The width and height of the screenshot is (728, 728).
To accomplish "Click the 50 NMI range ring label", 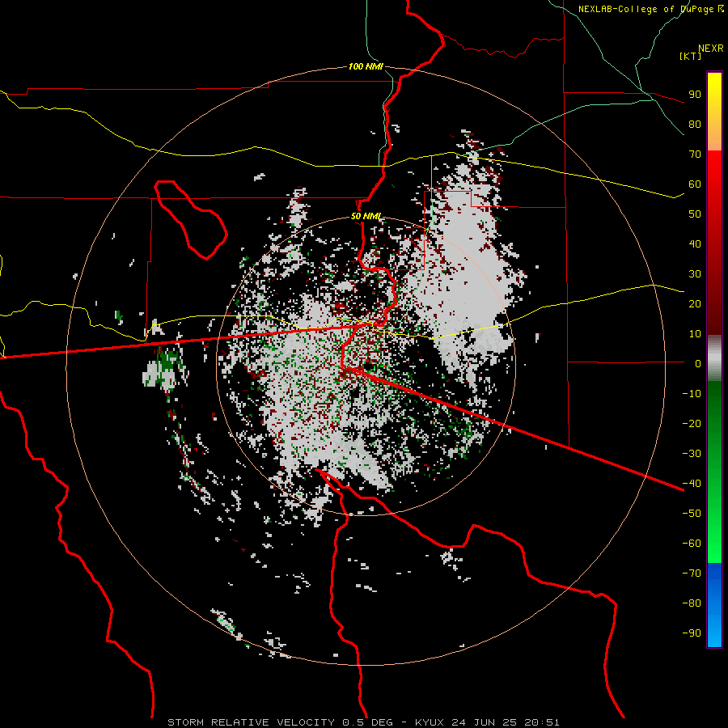I will 366,216.
